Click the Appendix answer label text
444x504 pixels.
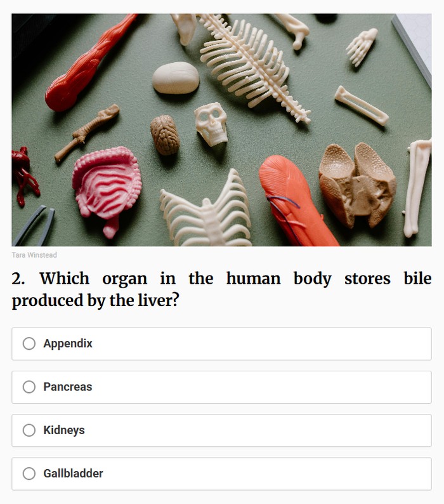[x=68, y=343]
